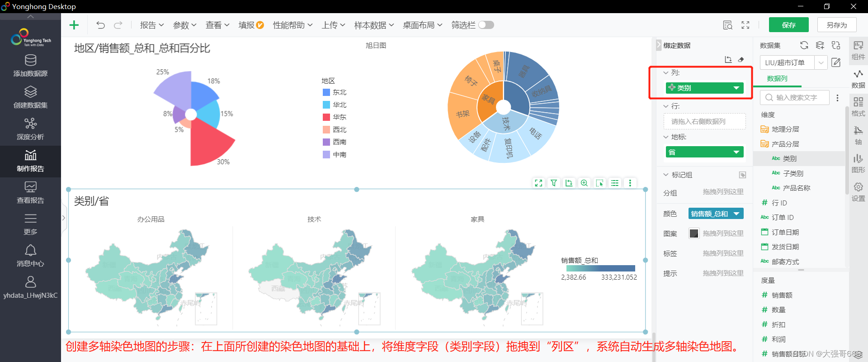
Task: Click the zoom-in icon on chart toolbar
Action: (585, 183)
